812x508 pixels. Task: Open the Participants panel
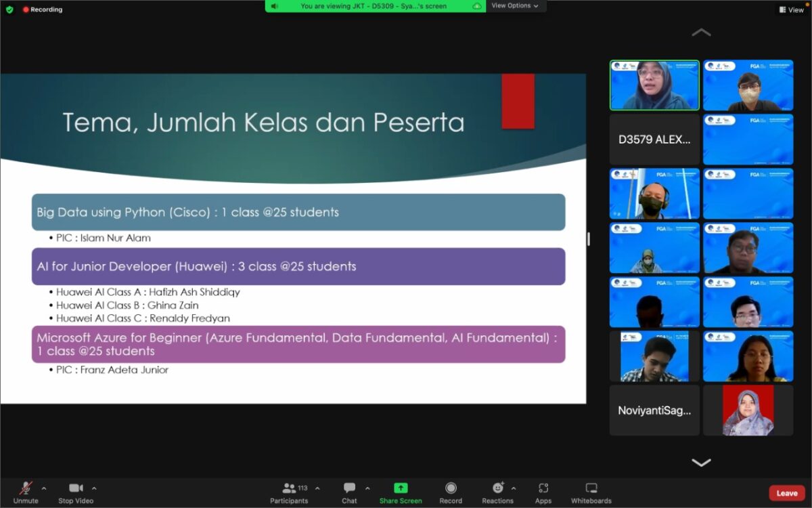tap(290, 492)
